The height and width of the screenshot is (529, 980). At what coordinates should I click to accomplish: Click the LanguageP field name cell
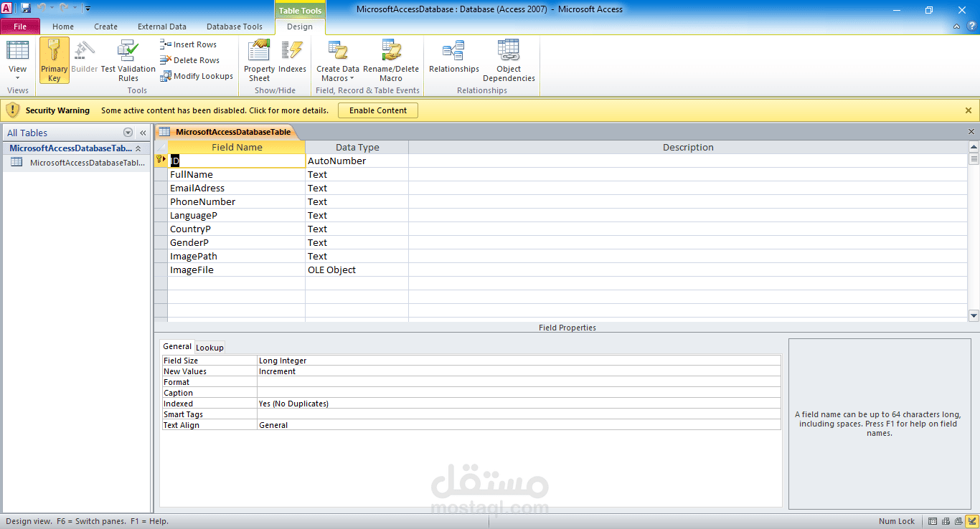(x=236, y=216)
